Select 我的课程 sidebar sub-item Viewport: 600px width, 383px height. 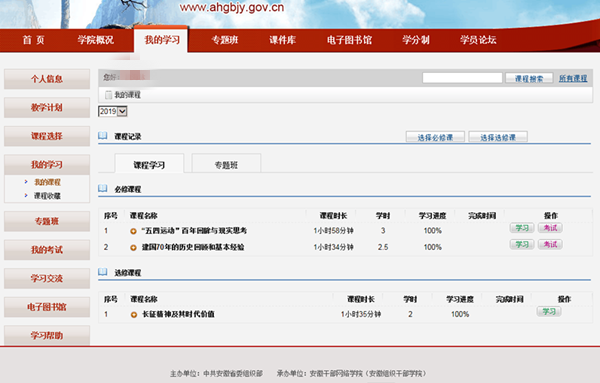(x=47, y=182)
